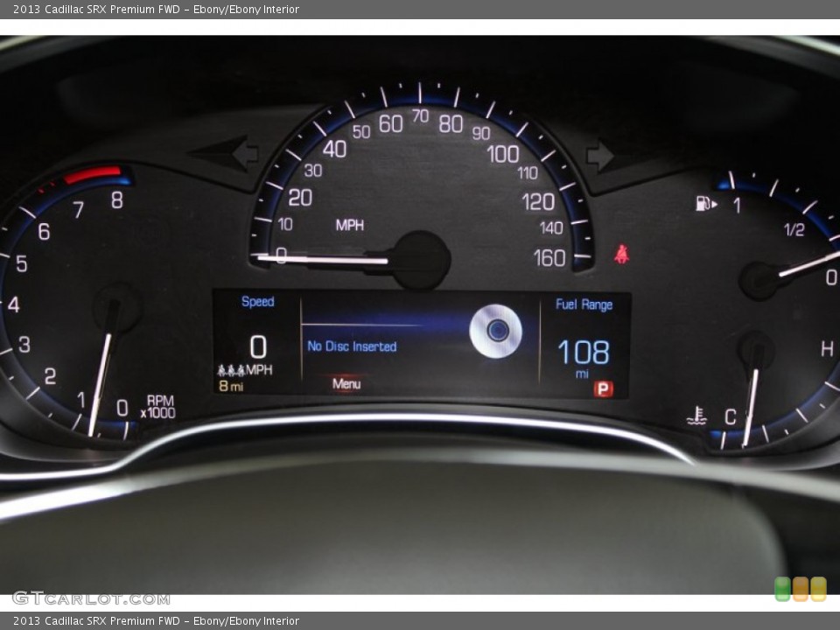The width and height of the screenshot is (840, 630).
Task: Click the H mark on temperature gauge
Action: tap(827, 349)
